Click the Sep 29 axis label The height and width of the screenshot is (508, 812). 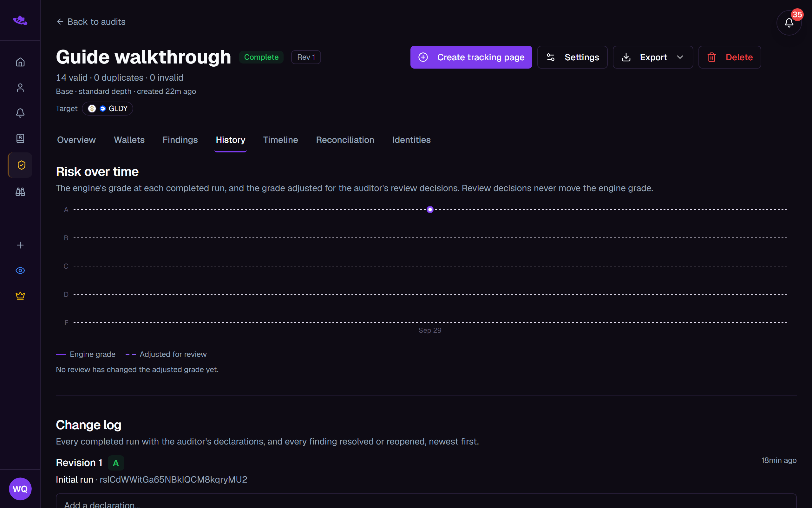click(430, 330)
